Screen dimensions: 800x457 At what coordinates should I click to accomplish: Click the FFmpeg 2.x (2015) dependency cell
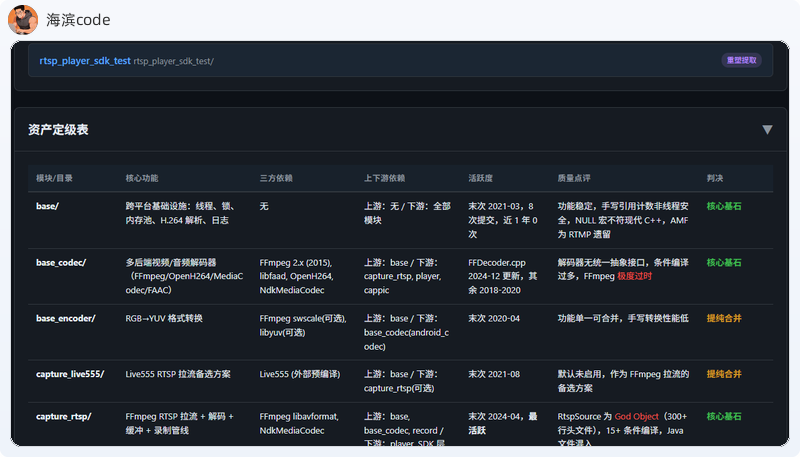(296, 276)
